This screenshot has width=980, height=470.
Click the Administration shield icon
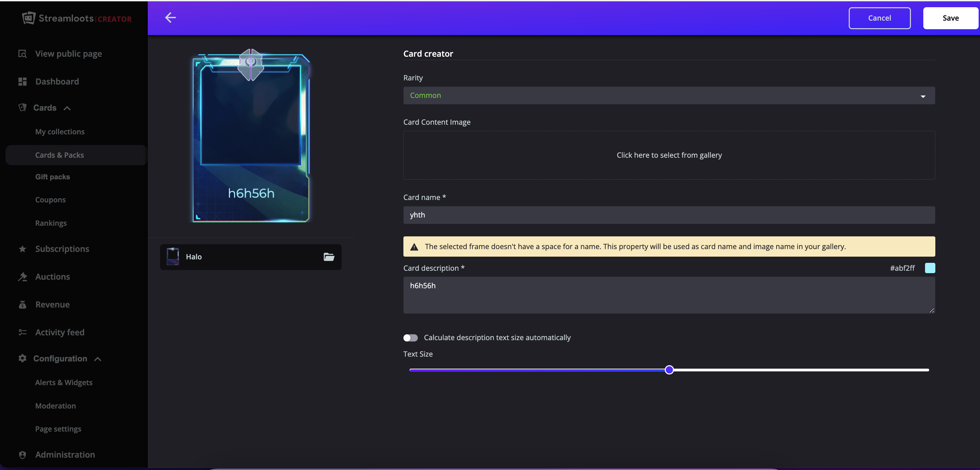click(22, 455)
